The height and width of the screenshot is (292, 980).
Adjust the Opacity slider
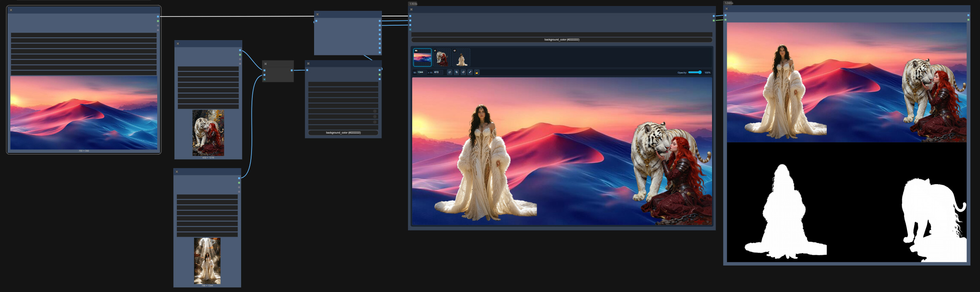(x=695, y=72)
